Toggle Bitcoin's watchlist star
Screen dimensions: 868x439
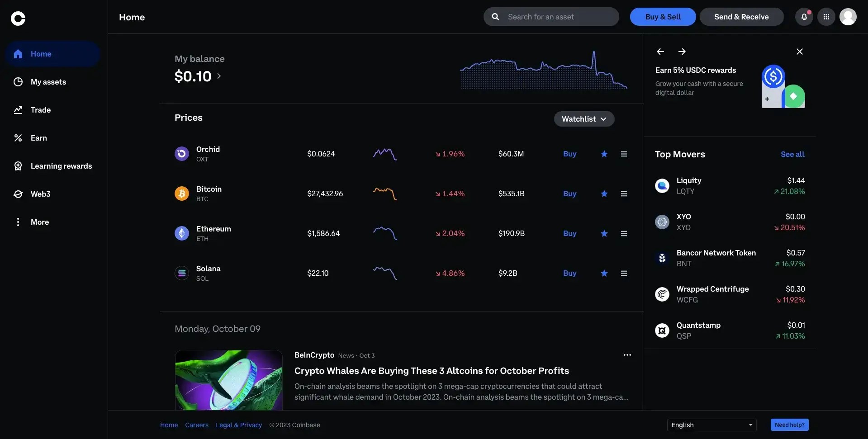click(604, 194)
